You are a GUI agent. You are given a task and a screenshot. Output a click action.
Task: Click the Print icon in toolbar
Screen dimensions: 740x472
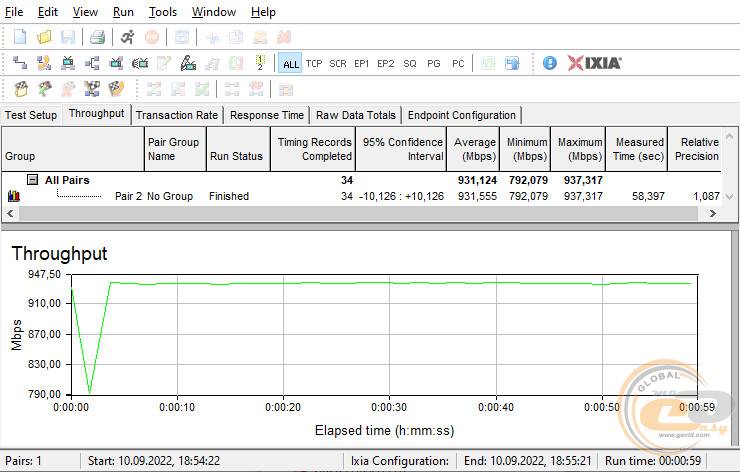pos(97,37)
